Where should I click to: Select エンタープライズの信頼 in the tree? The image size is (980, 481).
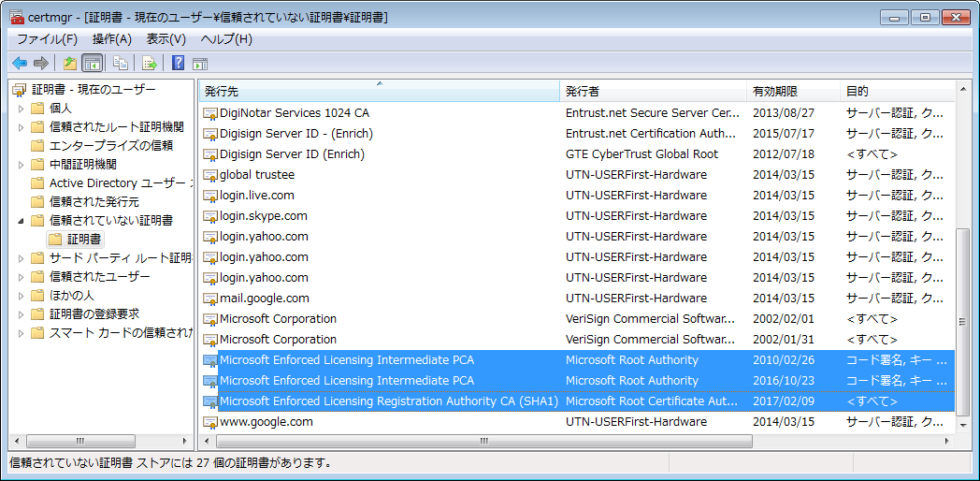(x=111, y=146)
